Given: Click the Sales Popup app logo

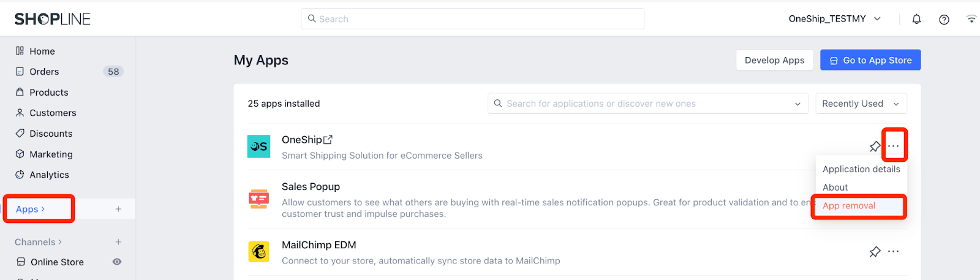Looking at the screenshot, I should click(258, 199).
